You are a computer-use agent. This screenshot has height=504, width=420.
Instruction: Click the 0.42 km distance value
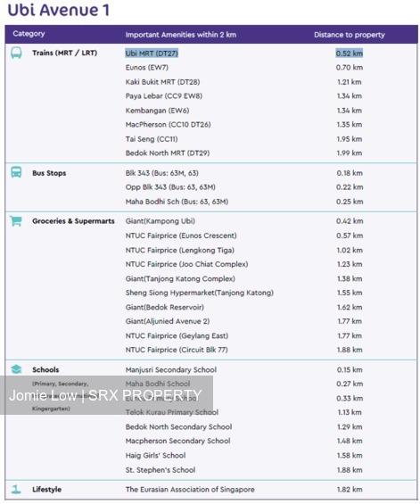[350, 221]
